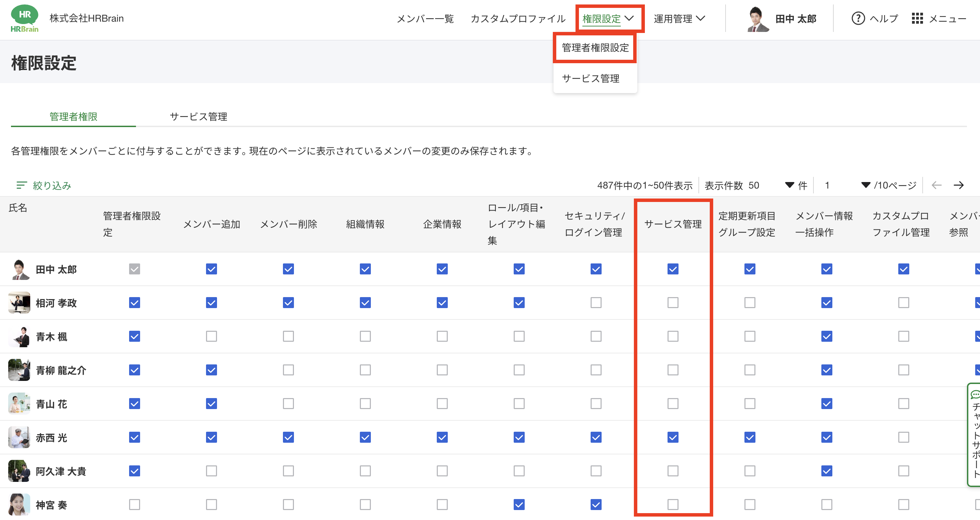Go to previous page arrow
This screenshot has height=520, width=980.
coord(936,185)
